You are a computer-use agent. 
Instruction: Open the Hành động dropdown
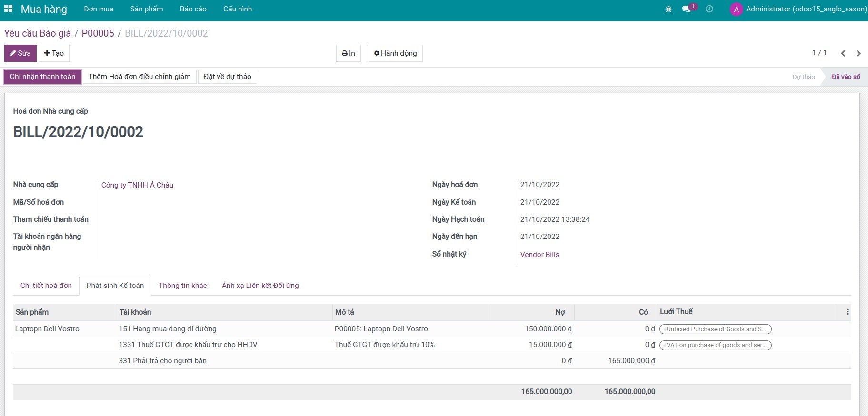pos(395,53)
